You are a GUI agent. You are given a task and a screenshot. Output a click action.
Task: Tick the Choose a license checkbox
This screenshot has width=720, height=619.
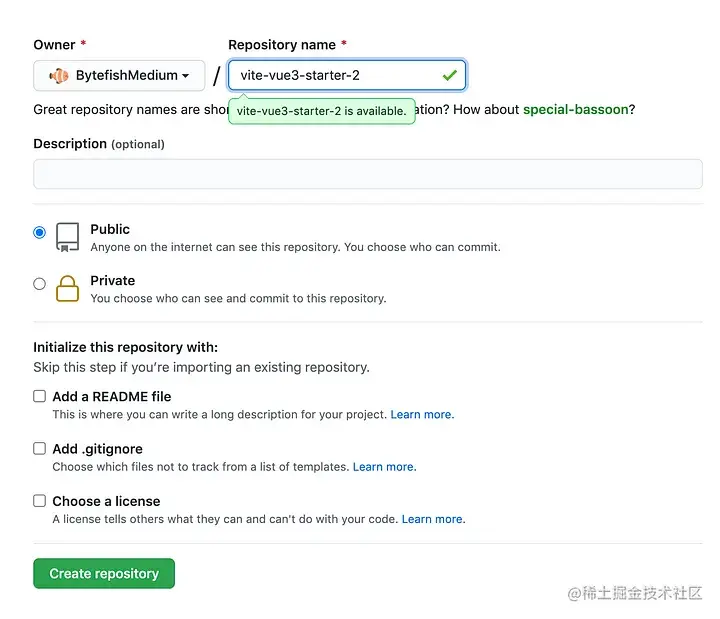tap(40, 501)
